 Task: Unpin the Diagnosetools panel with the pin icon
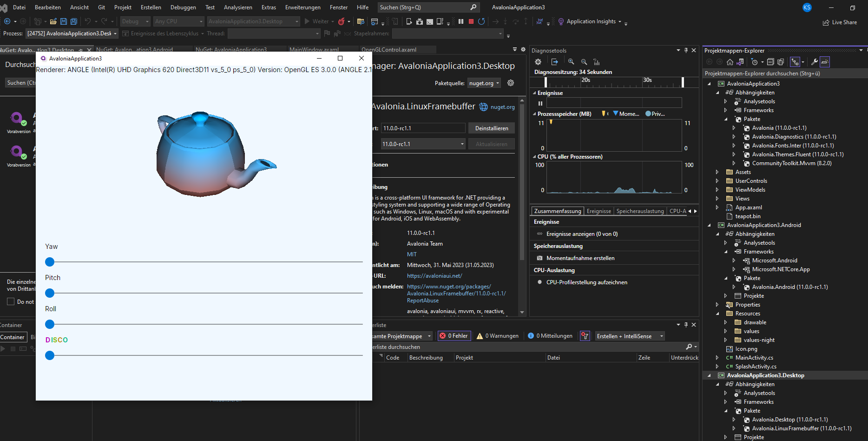686,50
